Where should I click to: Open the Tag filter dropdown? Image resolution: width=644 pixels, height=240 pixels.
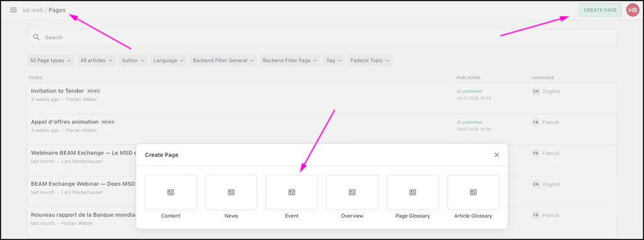pos(334,60)
